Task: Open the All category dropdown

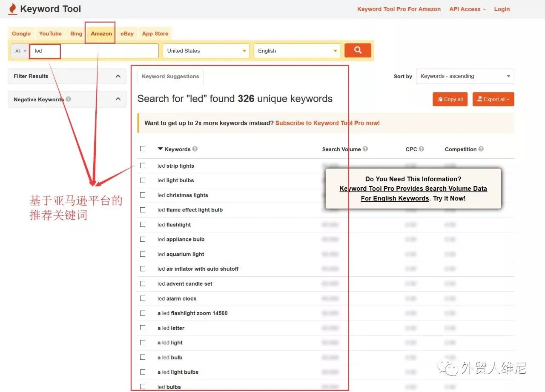Action: [x=20, y=51]
